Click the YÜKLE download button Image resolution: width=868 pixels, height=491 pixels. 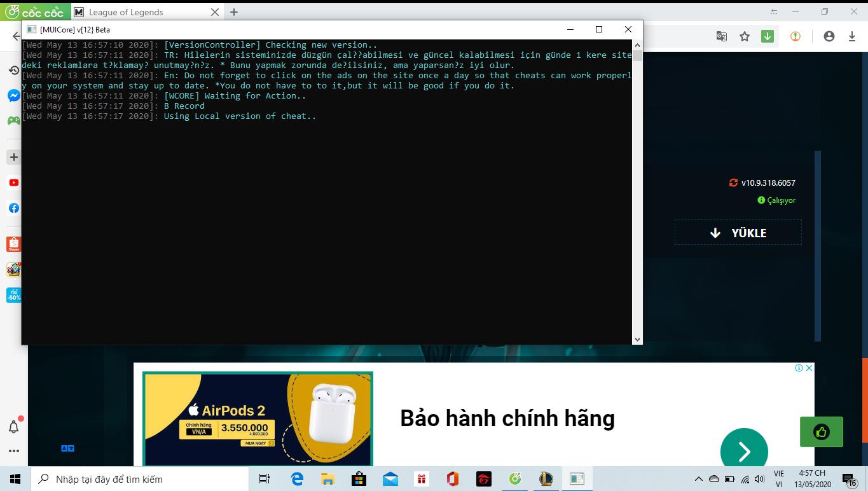(x=738, y=233)
